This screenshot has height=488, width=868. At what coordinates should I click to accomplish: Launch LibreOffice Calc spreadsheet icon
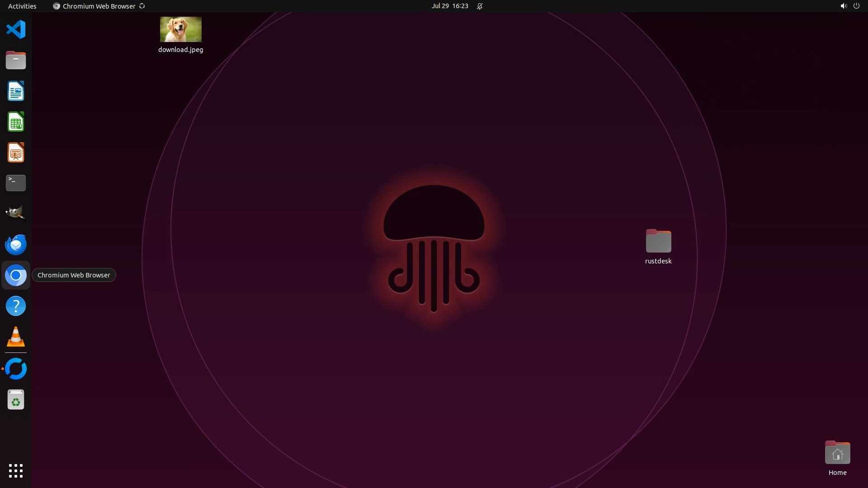(x=16, y=122)
